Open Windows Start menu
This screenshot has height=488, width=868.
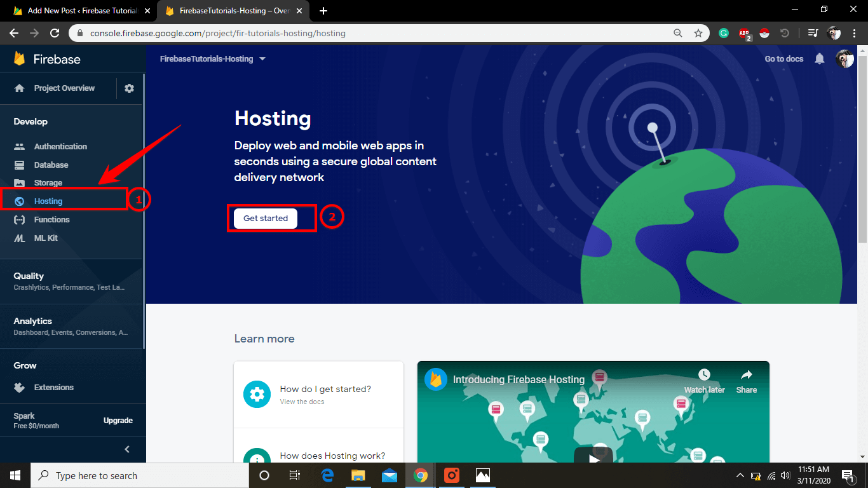pos(15,475)
